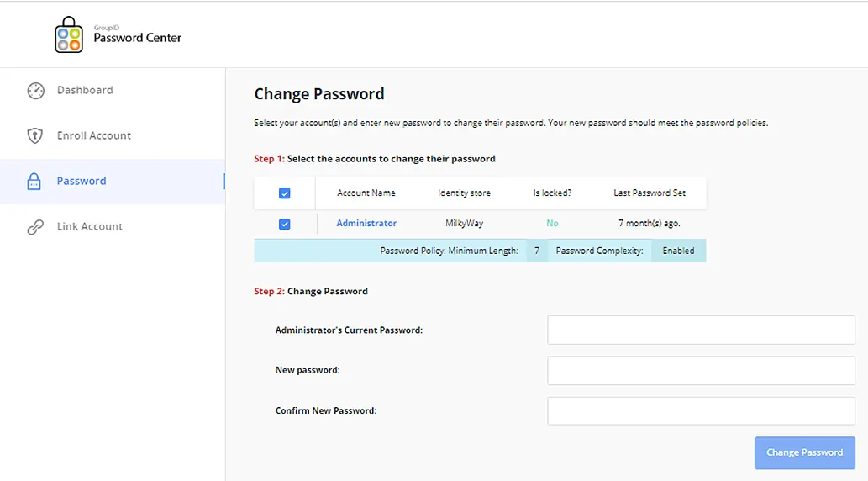
Task: Click the Link Account chain icon
Action: 35,227
